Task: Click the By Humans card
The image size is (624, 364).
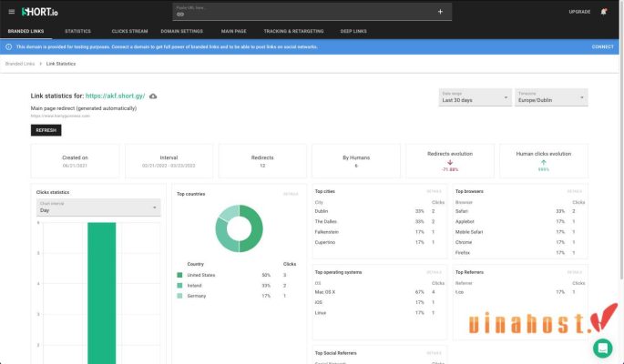Action: pyautogui.click(x=356, y=161)
